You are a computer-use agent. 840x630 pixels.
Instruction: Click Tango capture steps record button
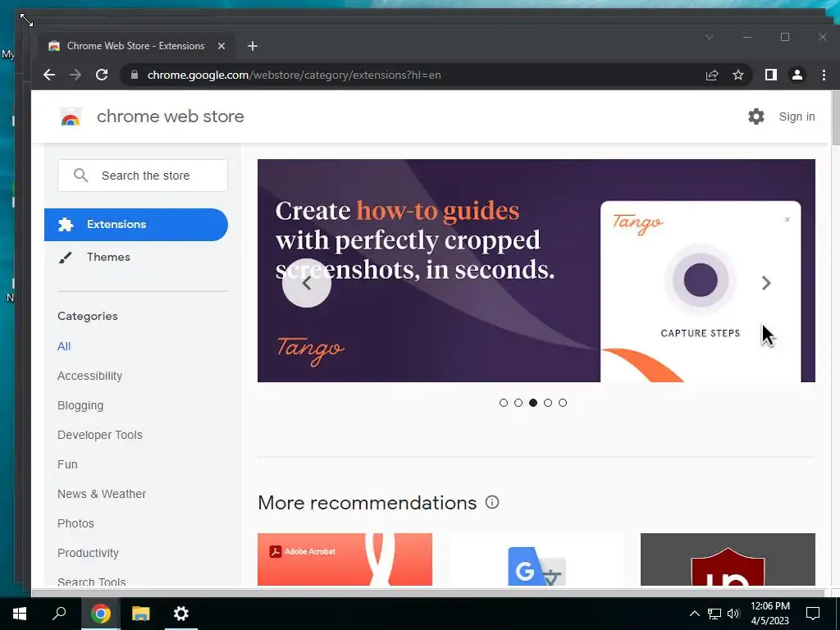click(x=701, y=280)
